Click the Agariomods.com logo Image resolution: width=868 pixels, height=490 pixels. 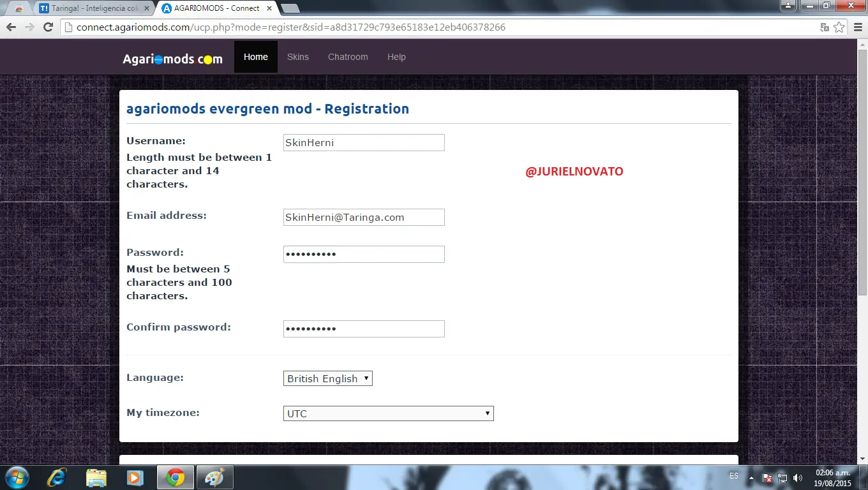click(x=173, y=59)
